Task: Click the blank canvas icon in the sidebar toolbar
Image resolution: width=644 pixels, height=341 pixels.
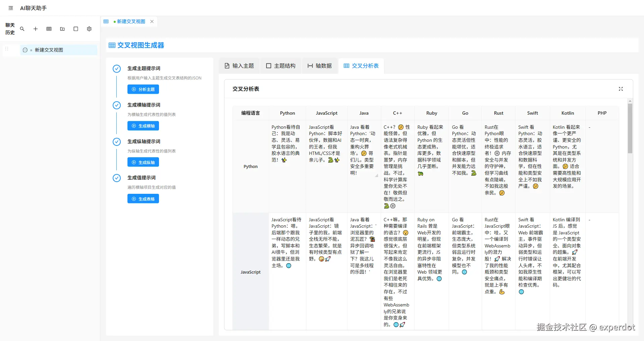Action: [x=75, y=29]
